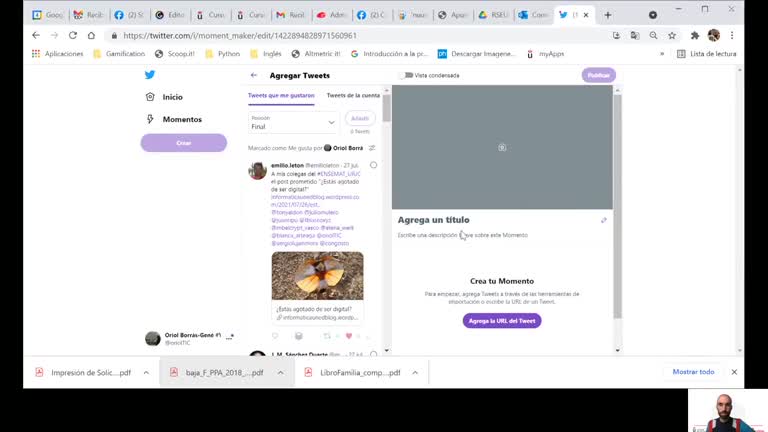Screen dimensions: 768x432
Task: Click the translate page icon
Action: tap(635, 35)
